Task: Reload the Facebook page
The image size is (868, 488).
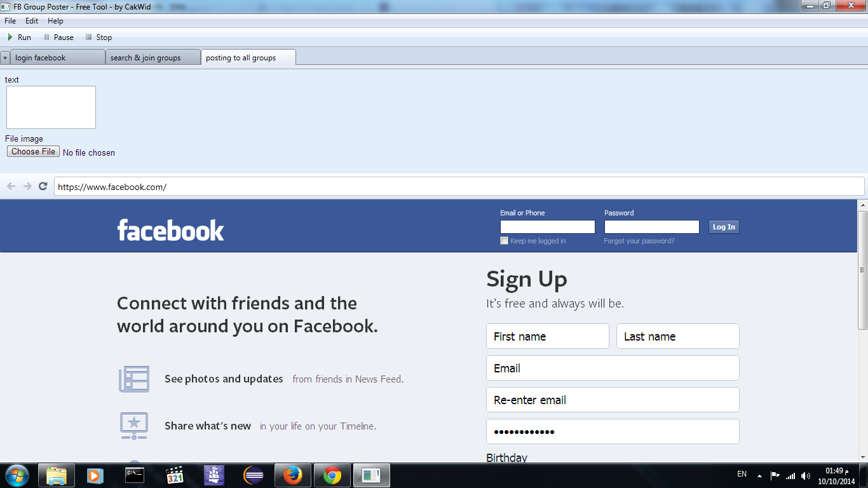Action: pyautogui.click(x=43, y=186)
